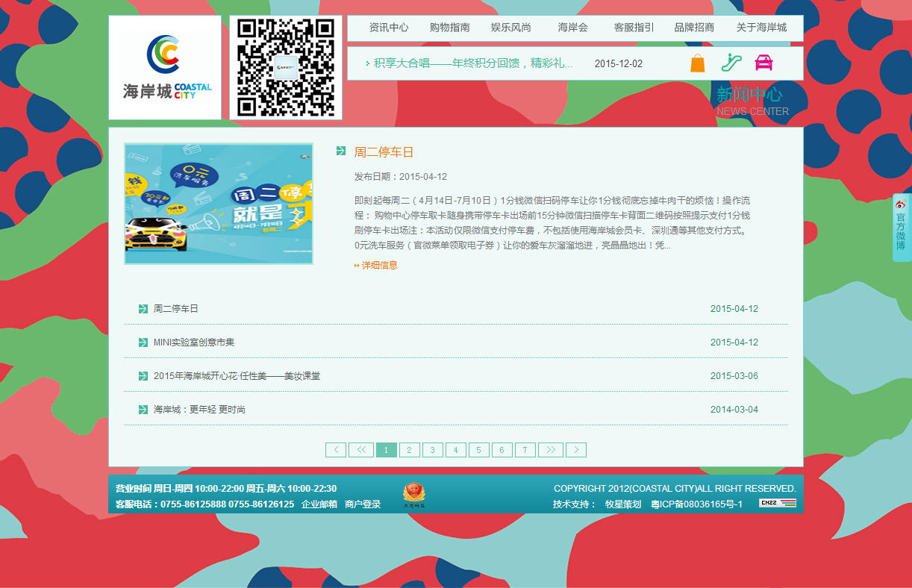The height and width of the screenshot is (588, 912).
Task: Select the 客服指引 navigation tab
Action: click(632, 27)
